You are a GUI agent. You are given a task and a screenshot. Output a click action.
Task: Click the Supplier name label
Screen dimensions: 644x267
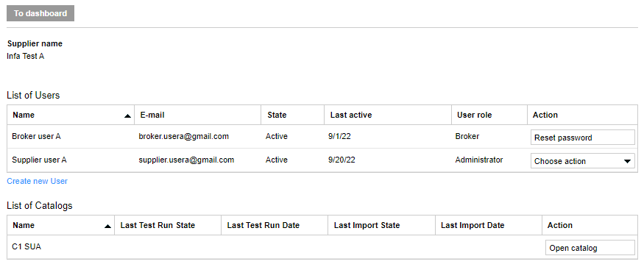point(35,43)
